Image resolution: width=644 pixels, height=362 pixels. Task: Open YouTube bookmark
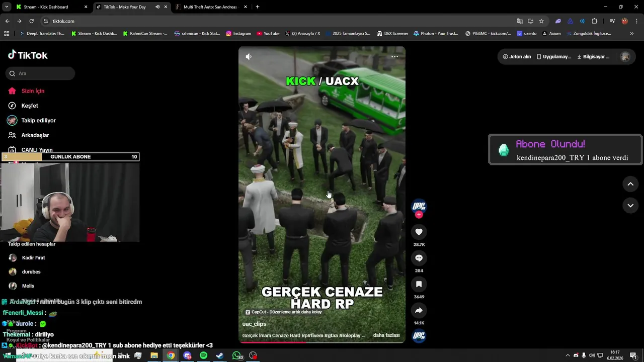click(x=268, y=34)
